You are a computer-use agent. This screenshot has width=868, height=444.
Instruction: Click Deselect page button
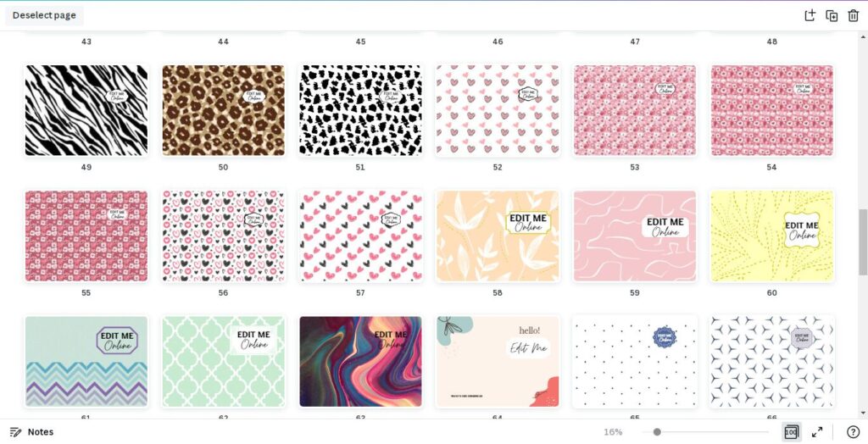[44, 15]
